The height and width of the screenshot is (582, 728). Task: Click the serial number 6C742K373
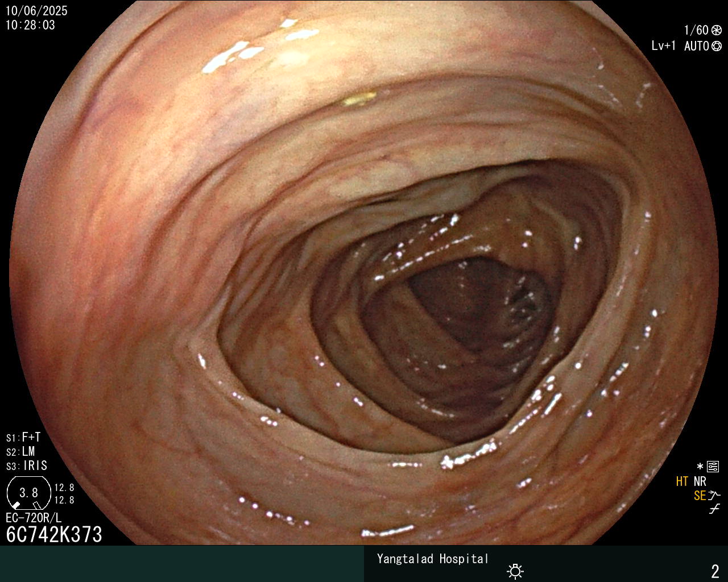[x=54, y=534]
